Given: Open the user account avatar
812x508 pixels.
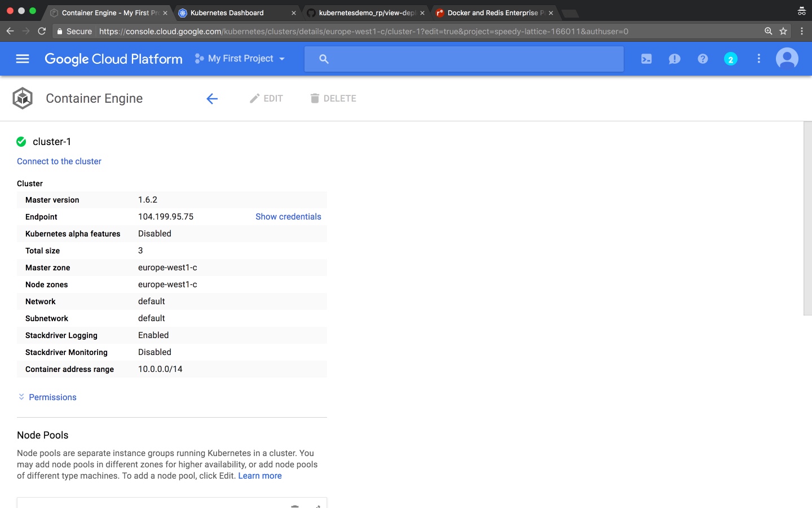Looking at the screenshot, I should [x=787, y=59].
